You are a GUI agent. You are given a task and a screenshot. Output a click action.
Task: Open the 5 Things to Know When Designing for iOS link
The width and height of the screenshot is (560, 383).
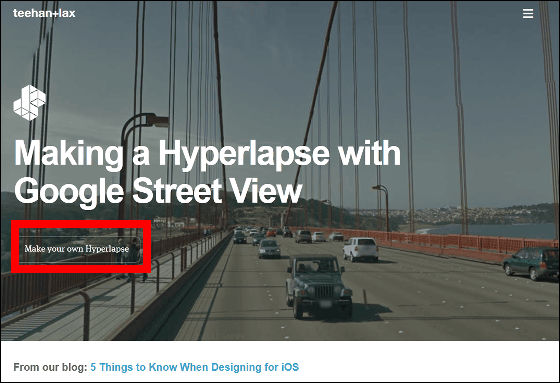click(x=194, y=367)
